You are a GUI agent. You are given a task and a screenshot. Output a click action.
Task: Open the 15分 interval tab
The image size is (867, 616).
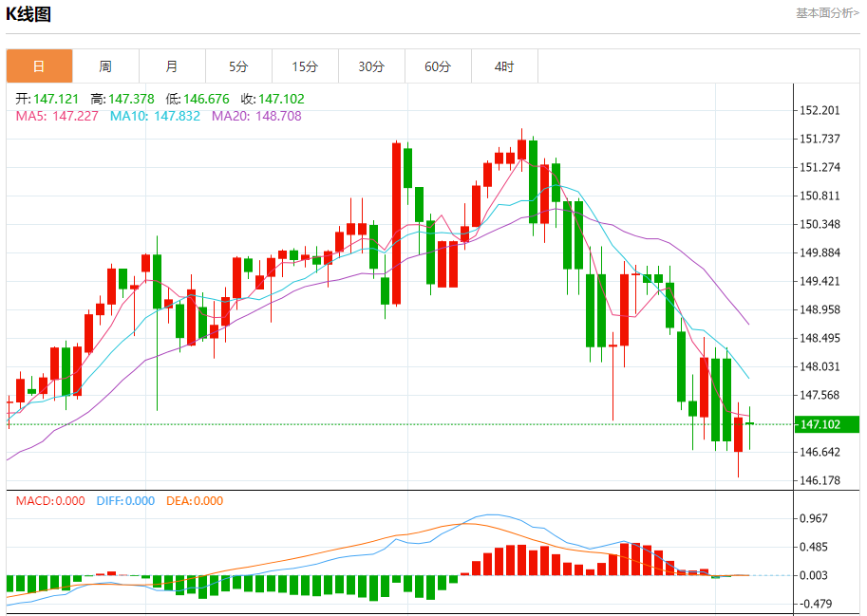(305, 66)
